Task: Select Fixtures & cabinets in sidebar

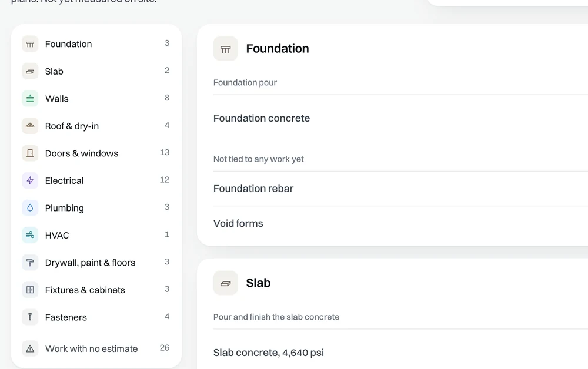Action: 96,290
